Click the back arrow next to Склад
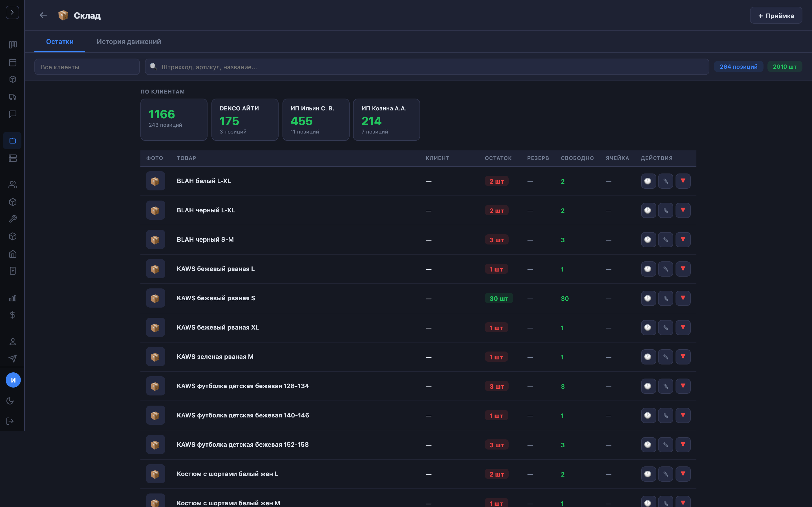The height and width of the screenshot is (507, 812). (x=43, y=15)
